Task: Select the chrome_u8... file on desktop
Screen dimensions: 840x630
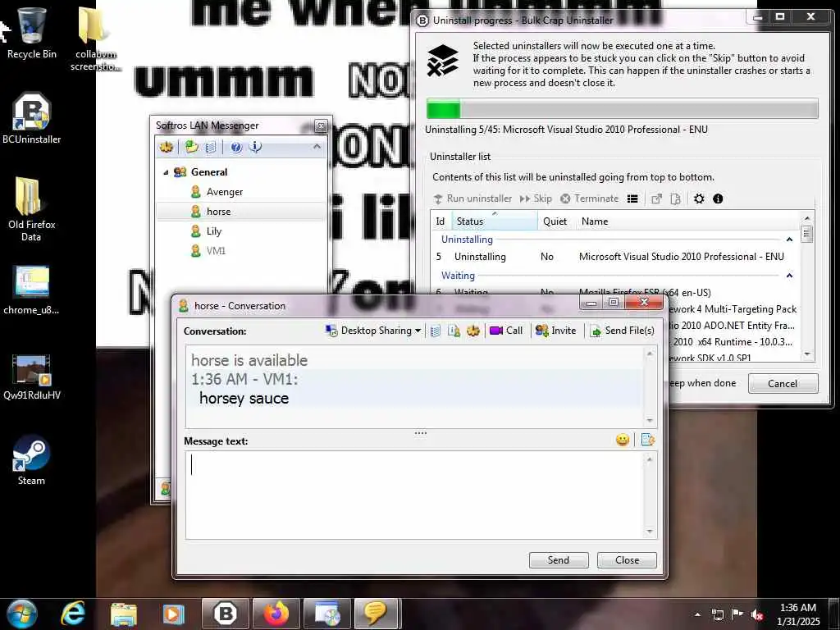Action: 32,290
